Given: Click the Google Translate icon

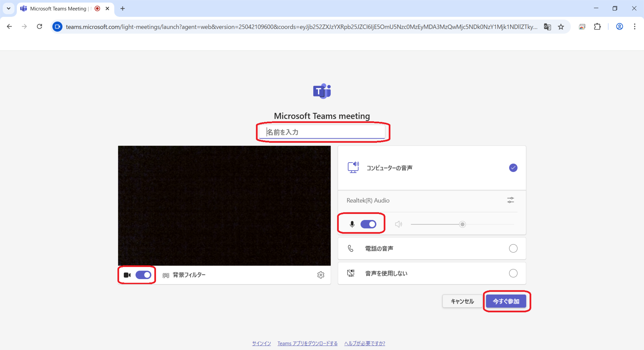Looking at the screenshot, I should click(547, 27).
